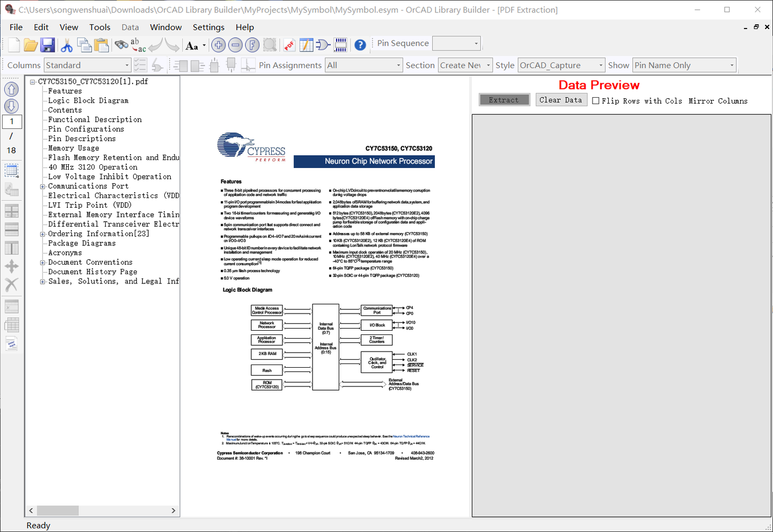Viewport: 773px width, 532px height.
Task: Open the Columns Standard dropdown
Action: point(128,64)
